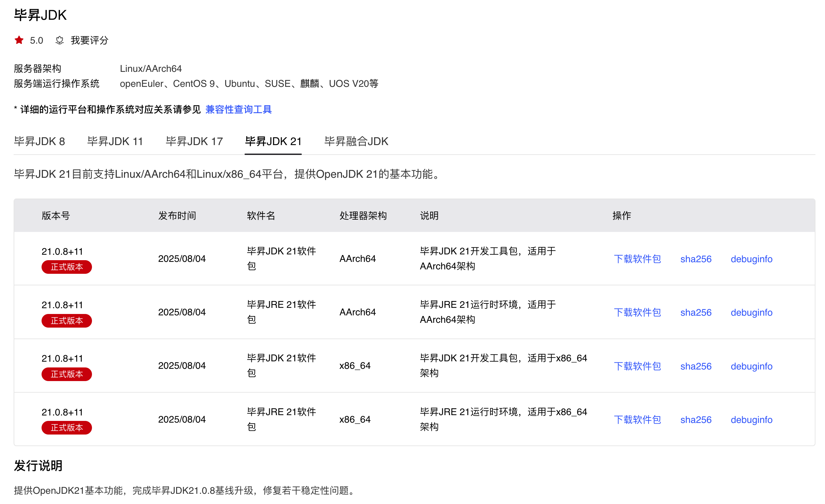The width and height of the screenshot is (825, 504).
Task: Open sha256 for the AArch64 JDK package
Action: coord(696,259)
